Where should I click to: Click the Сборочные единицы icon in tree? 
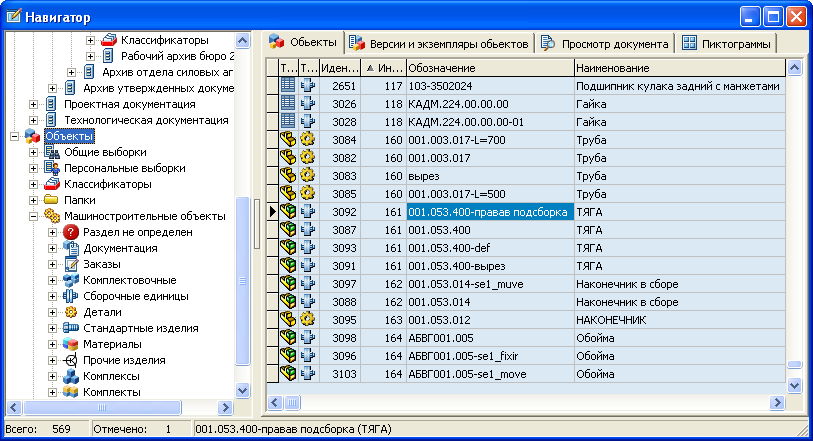(71, 296)
